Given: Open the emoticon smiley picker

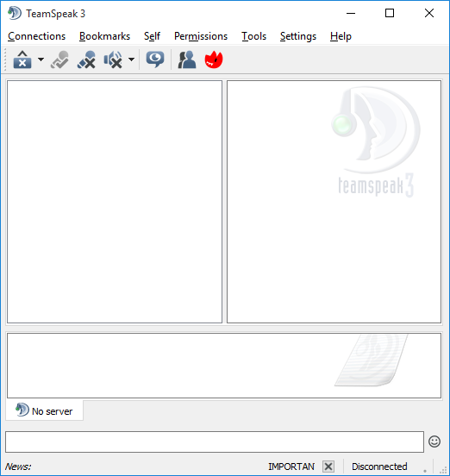Looking at the screenshot, I should 434,442.
